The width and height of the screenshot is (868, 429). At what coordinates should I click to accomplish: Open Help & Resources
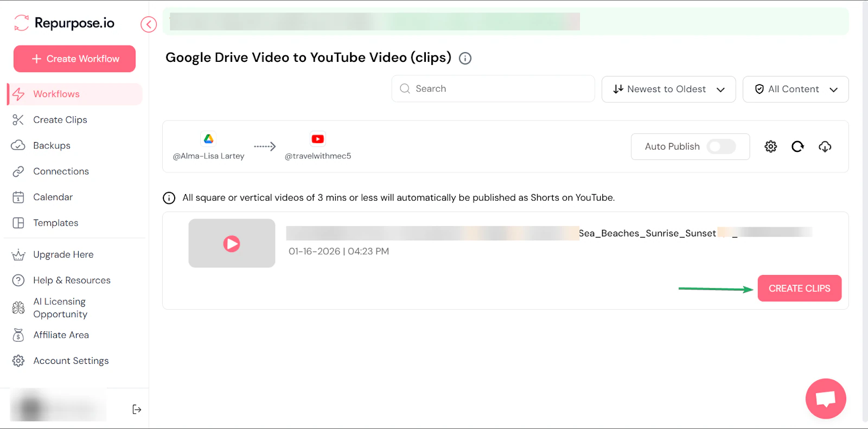(x=72, y=280)
